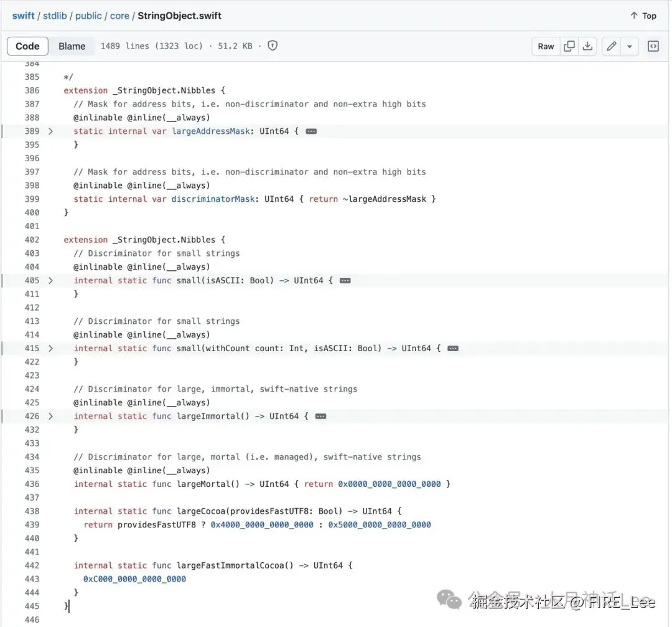The width and height of the screenshot is (672, 627).
Task: Click largeMortal function name
Action: pyautogui.click(x=203, y=484)
